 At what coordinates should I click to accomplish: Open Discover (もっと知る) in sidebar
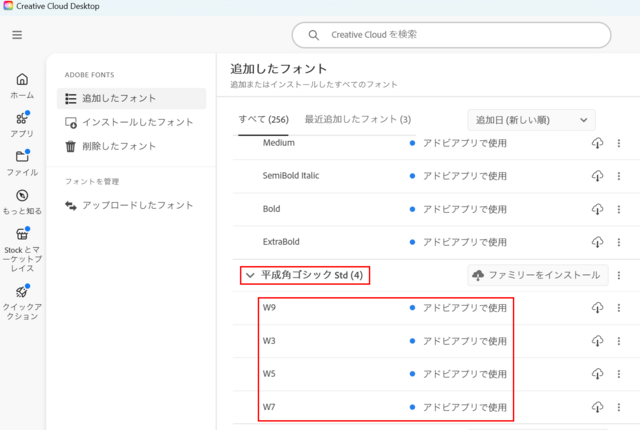point(22,202)
